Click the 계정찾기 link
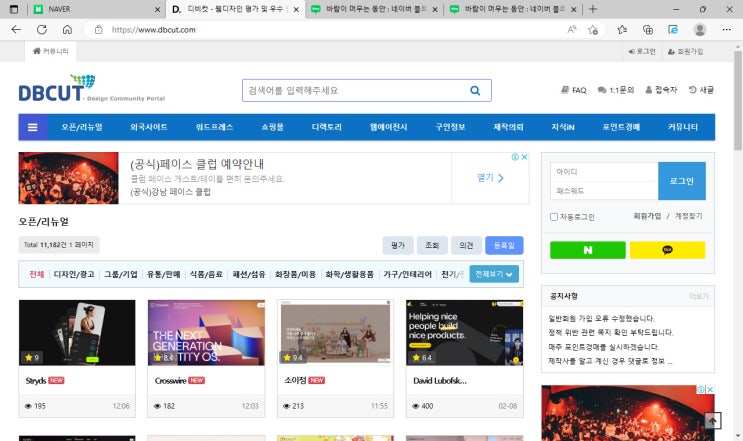The width and height of the screenshot is (743, 441). tap(689, 216)
